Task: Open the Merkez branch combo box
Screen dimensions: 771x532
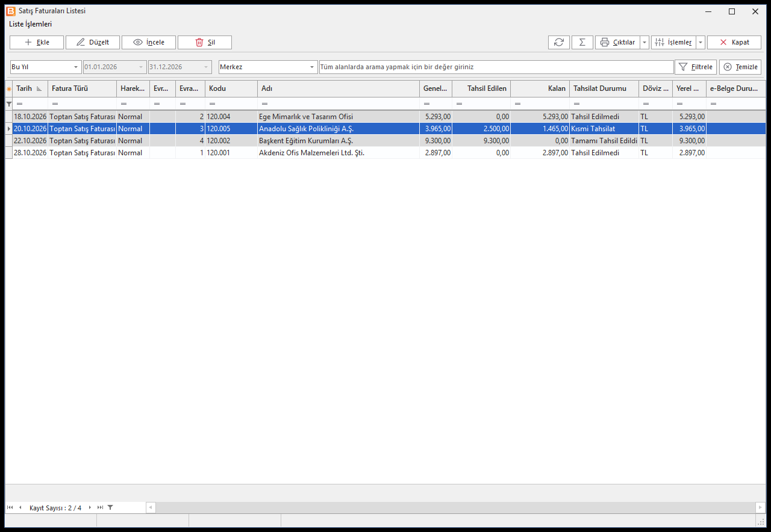Action: point(268,67)
